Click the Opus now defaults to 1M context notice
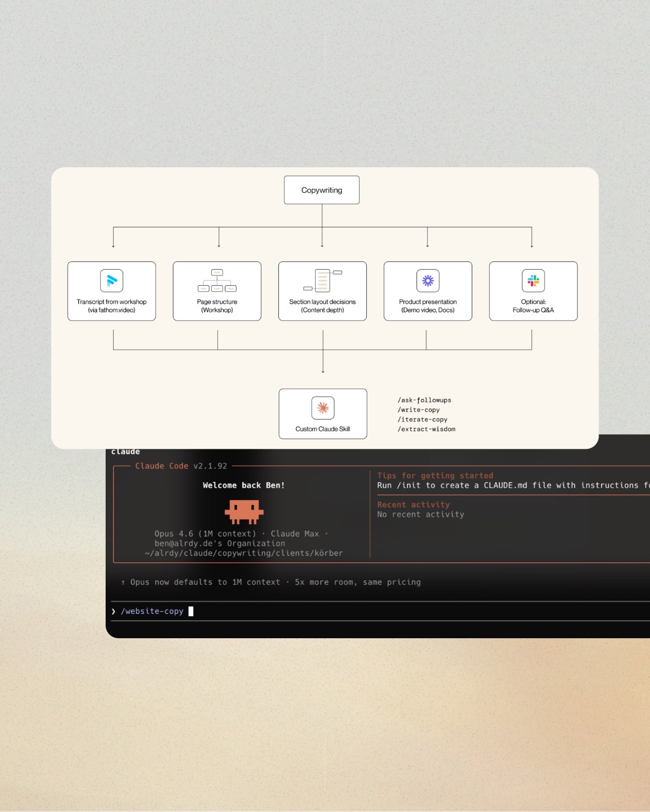The image size is (650, 812). (x=271, y=582)
